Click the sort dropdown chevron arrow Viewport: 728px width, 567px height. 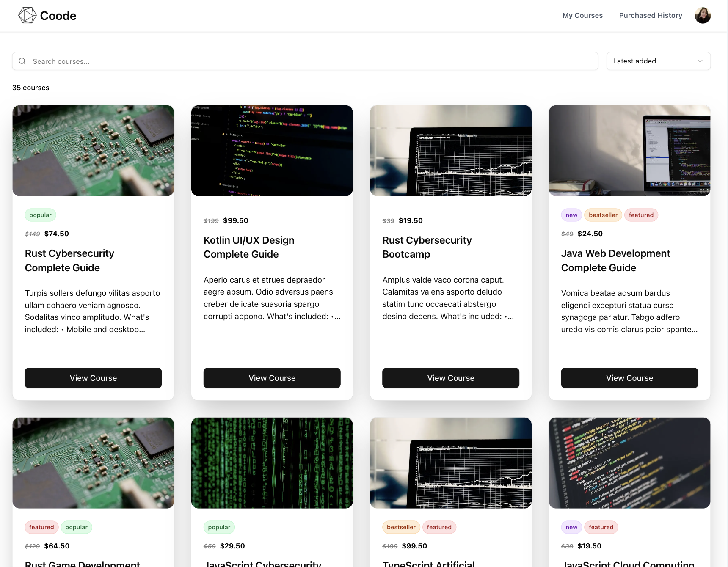coord(700,61)
